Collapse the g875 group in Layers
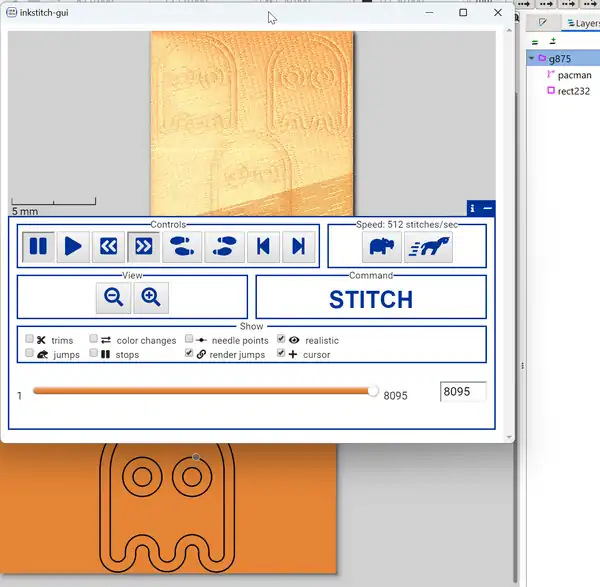This screenshot has width=600, height=587. click(530, 59)
